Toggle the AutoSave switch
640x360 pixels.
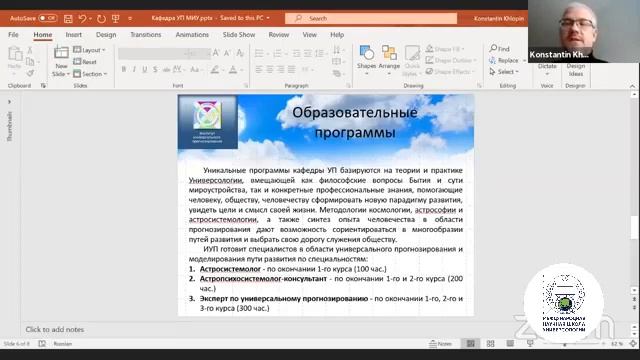coord(48,18)
